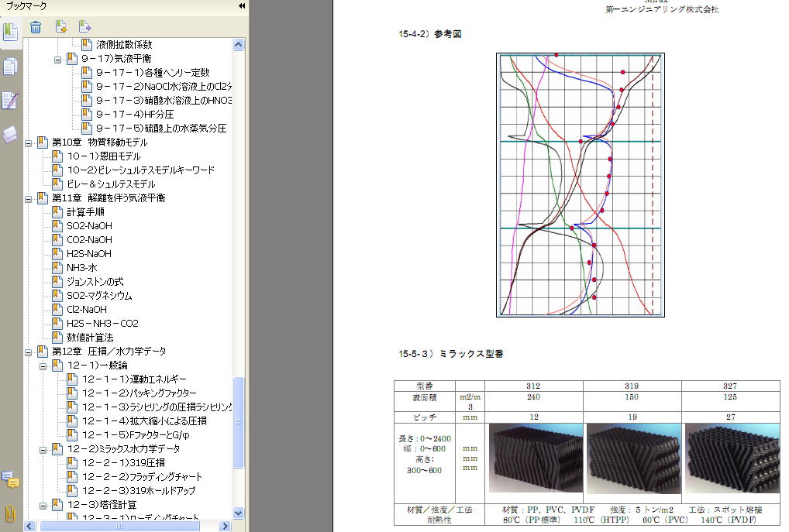Collapse the 第11章 解離を伴う気液平衡 node
This screenshot has height=532, width=789.
tap(29, 199)
